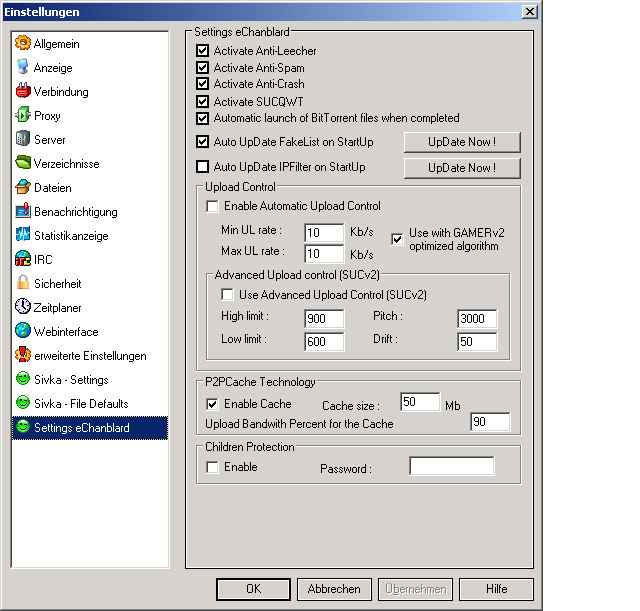
Task: Confirm settings with OK button
Action: click(x=253, y=589)
